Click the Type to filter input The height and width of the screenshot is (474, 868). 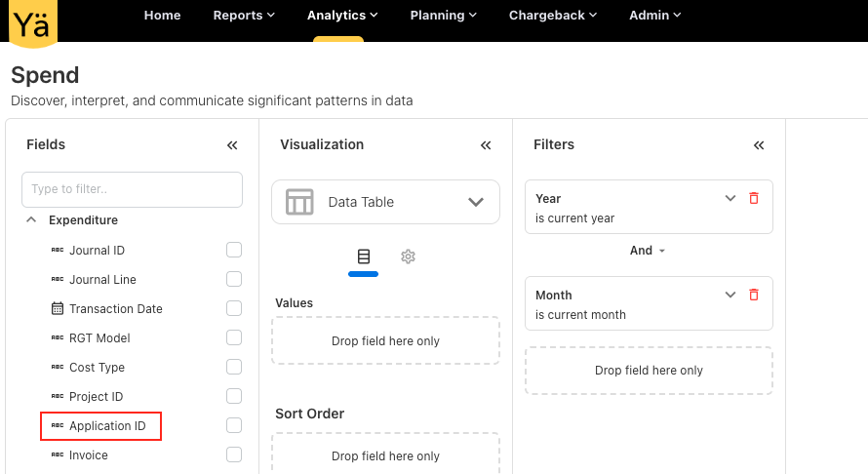pyautogui.click(x=132, y=189)
